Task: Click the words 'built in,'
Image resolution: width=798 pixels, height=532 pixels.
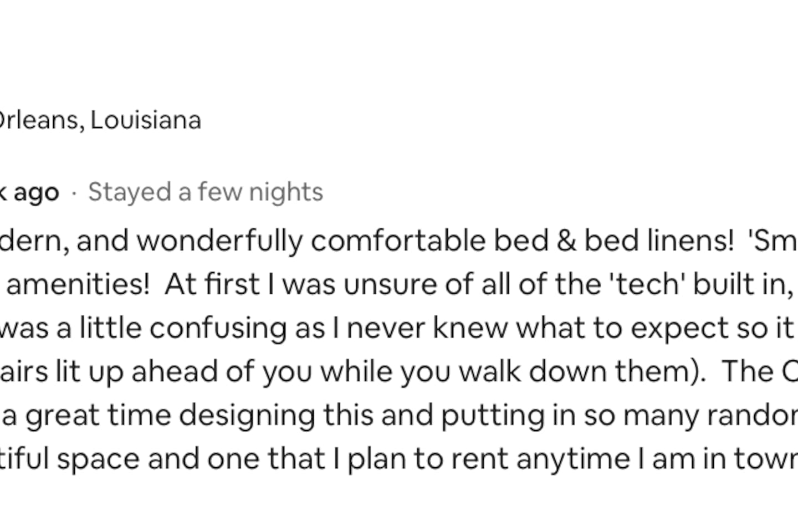Action: 743,285
